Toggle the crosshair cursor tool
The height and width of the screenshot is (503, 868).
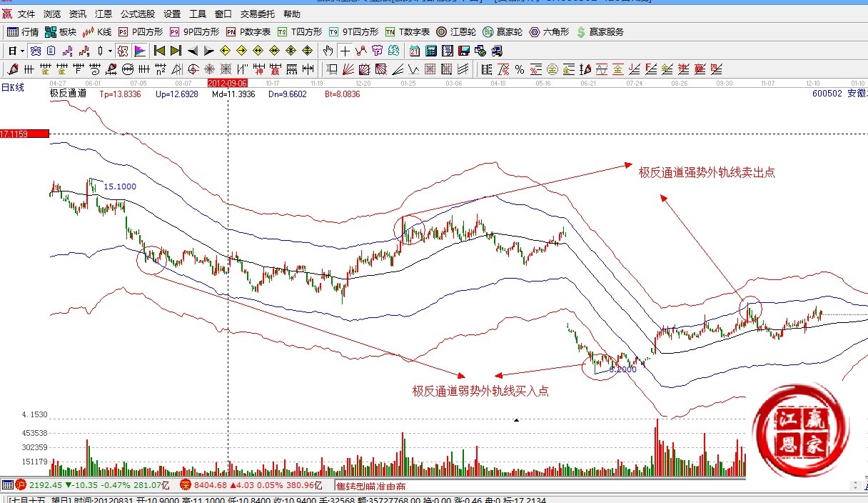click(345, 51)
